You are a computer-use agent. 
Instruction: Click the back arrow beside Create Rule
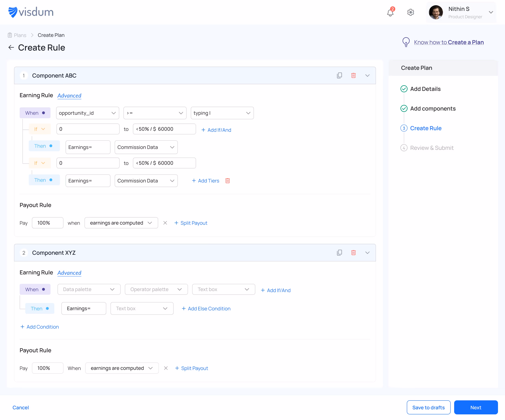point(11,47)
